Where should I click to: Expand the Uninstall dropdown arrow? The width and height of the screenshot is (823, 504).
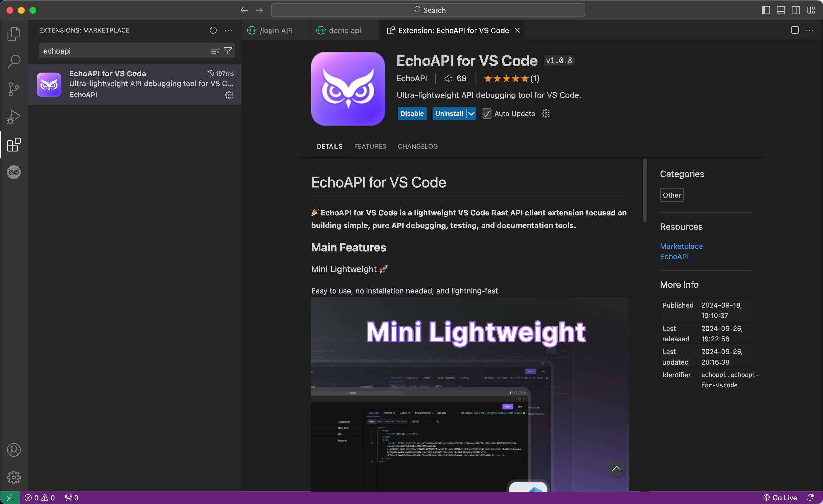point(471,113)
